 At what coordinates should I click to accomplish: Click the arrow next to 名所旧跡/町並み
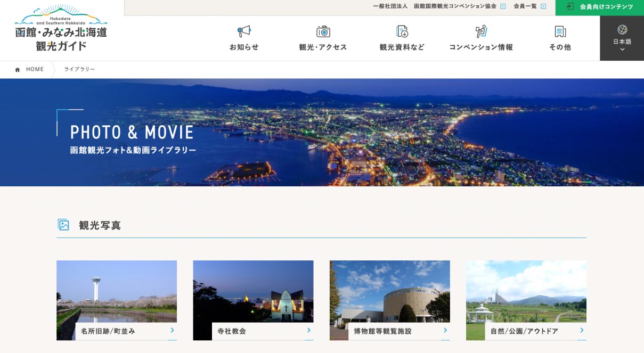[x=172, y=331]
